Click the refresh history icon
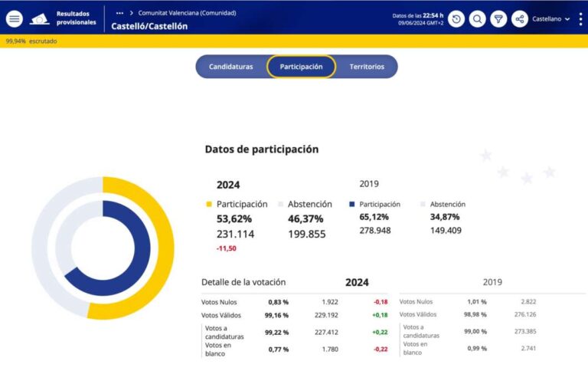The image size is (588, 371). 456,19
